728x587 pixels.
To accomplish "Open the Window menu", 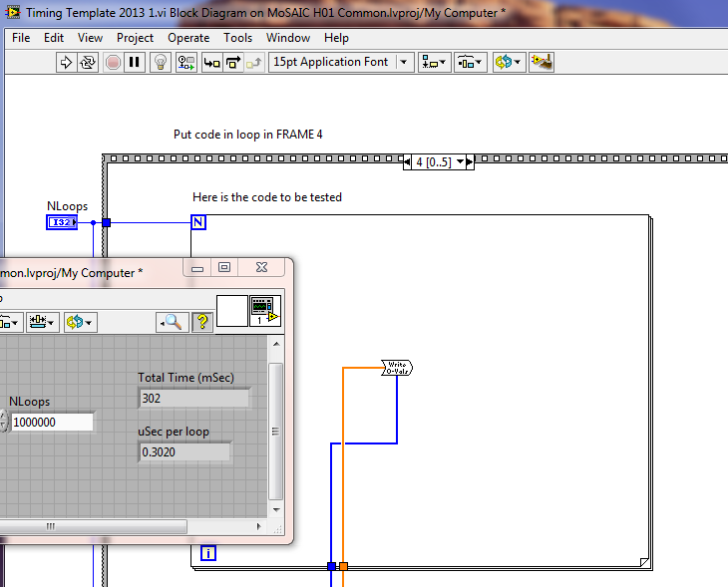I will tap(288, 38).
